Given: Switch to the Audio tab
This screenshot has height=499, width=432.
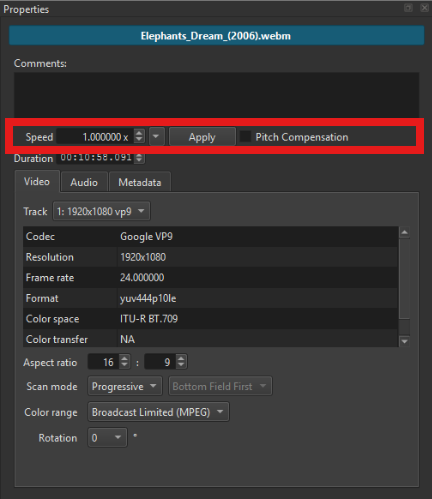Looking at the screenshot, I should pos(84,182).
